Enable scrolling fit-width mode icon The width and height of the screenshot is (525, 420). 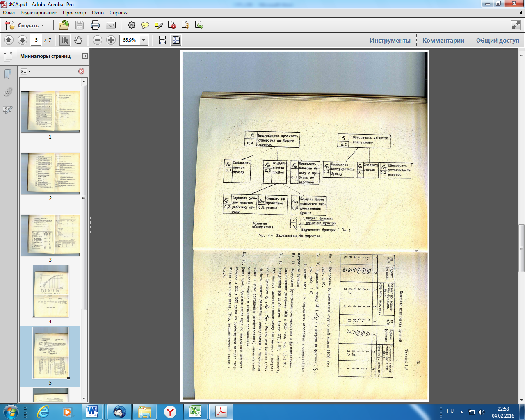coord(162,40)
